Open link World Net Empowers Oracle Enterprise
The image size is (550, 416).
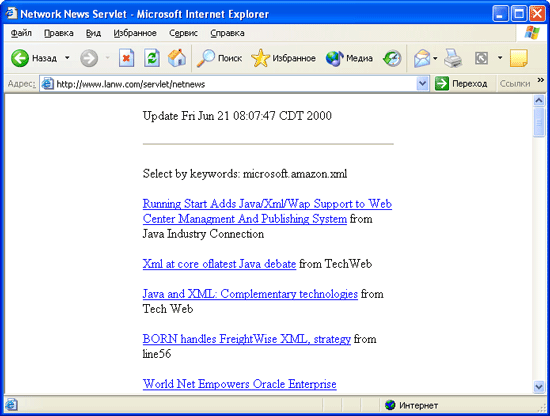click(240, 384)
